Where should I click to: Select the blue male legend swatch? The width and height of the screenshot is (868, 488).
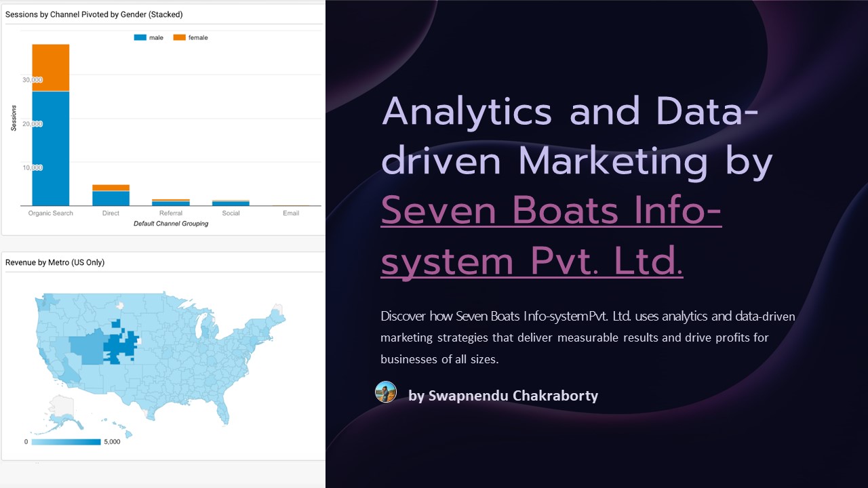point(140,37)
